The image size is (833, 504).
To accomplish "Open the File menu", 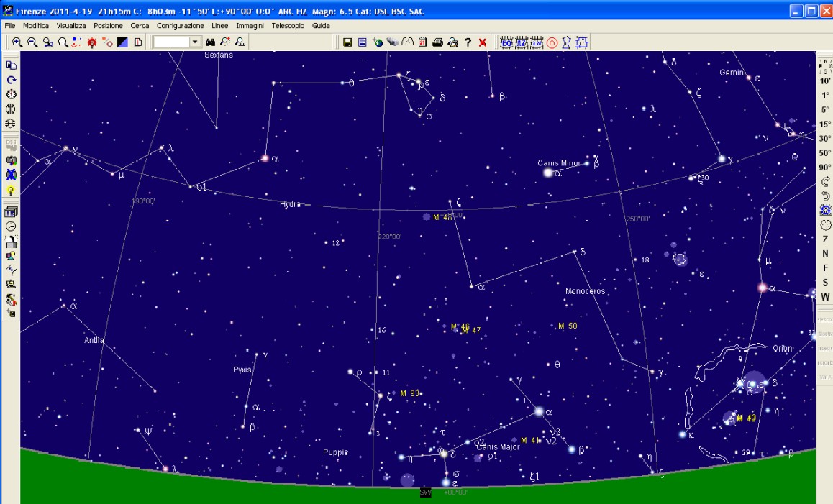I will (10, 25).
